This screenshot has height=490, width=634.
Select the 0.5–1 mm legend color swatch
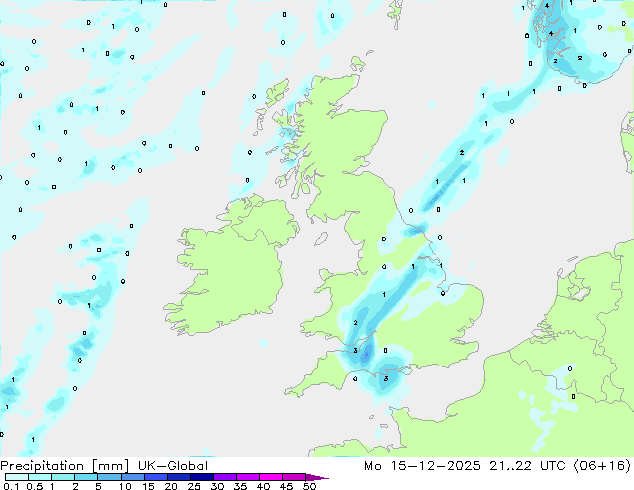(40, 477)
